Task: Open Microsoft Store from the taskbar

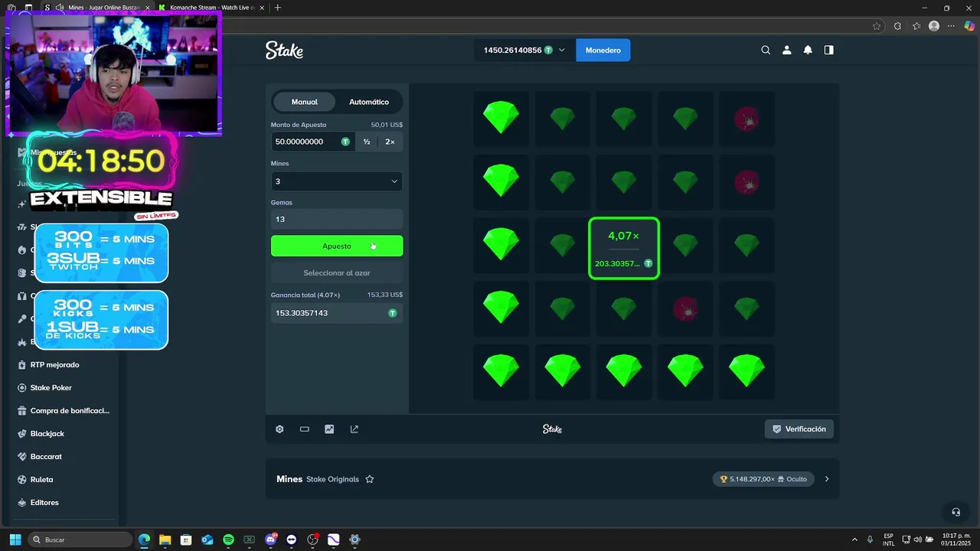Action: click(186, 540)
